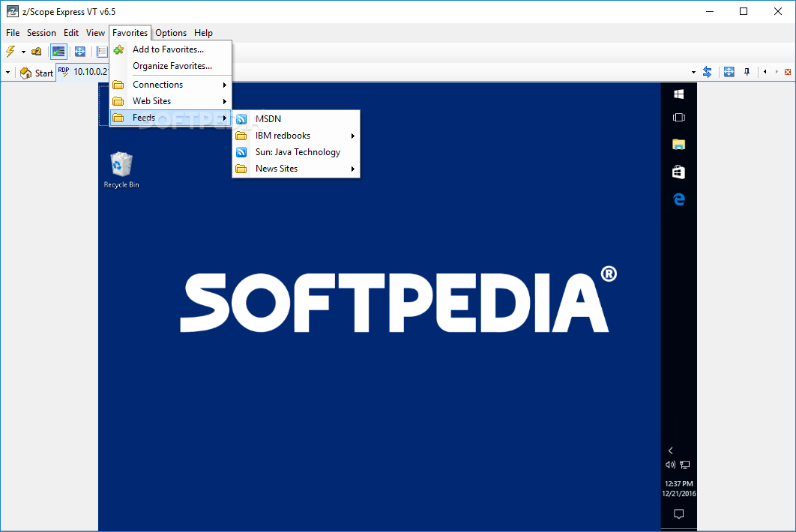Open the MSDN feed
Screen dimensions: 796x532
point(296,119)
